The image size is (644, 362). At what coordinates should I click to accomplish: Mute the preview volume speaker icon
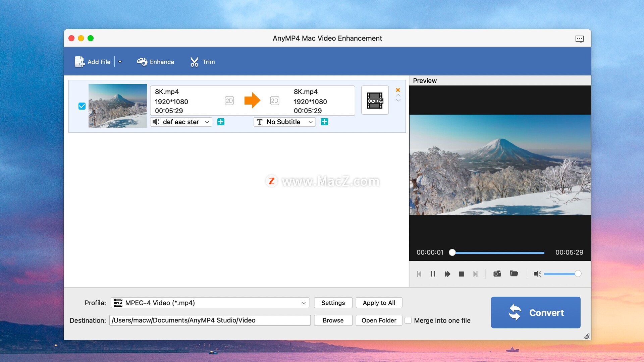point(537,274)
